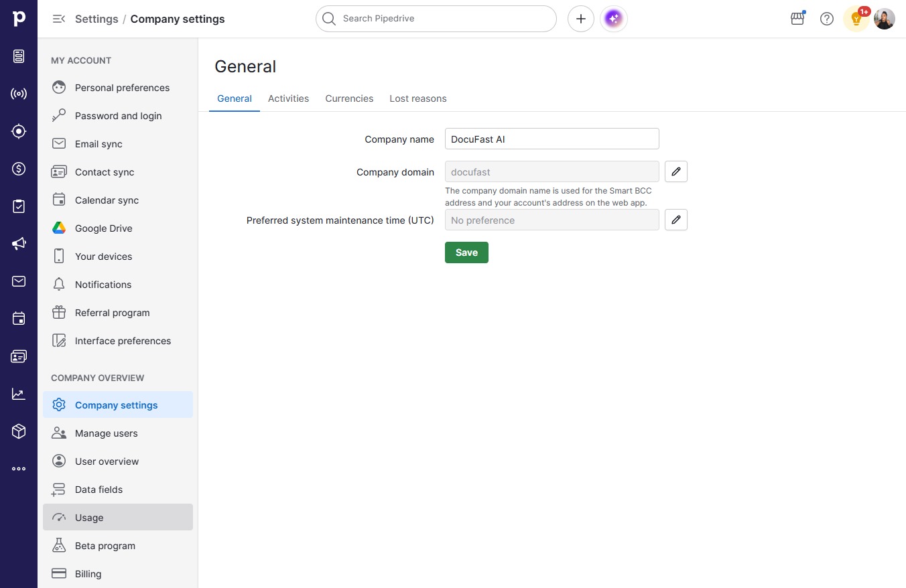Viewport: 906px width, 588px height.
Task: Open Data fields settings
Action: 118,490
